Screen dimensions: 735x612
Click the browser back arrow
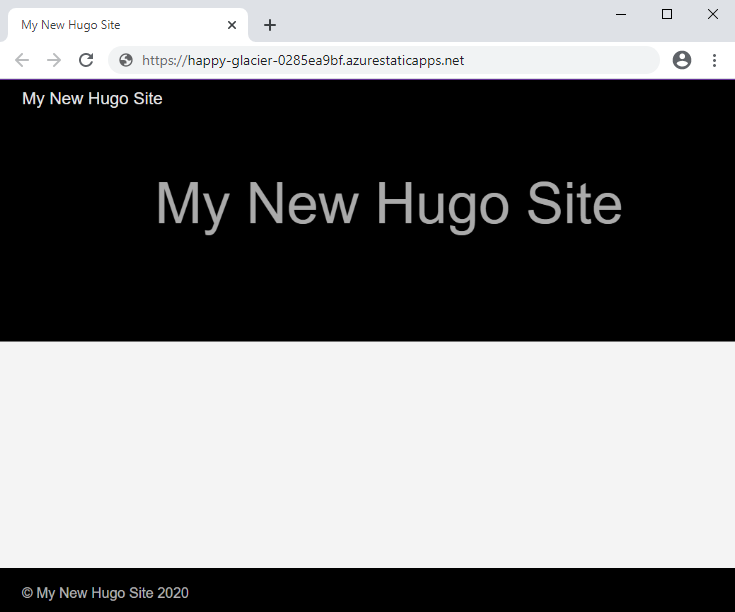point(22,60)
